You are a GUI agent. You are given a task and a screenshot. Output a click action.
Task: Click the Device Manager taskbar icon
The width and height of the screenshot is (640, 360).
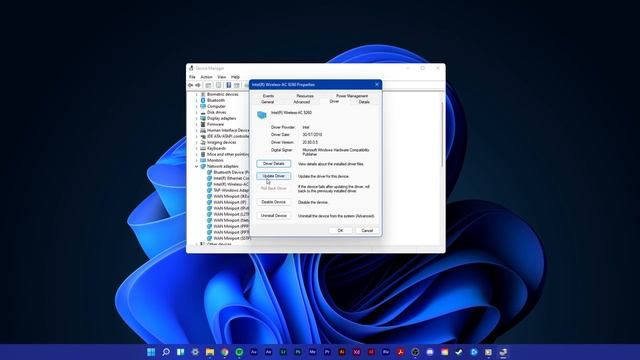[503, 352]
